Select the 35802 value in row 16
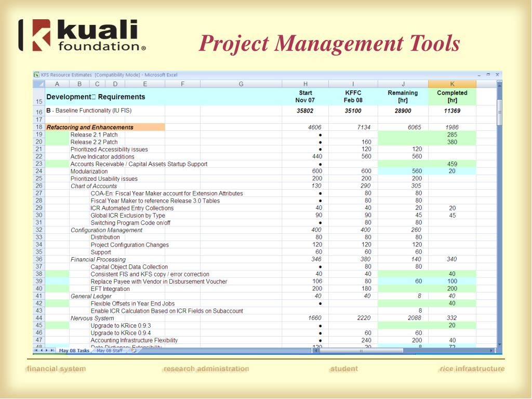Image resolution: width=532 pixels, height=399 pixels. 305,111
